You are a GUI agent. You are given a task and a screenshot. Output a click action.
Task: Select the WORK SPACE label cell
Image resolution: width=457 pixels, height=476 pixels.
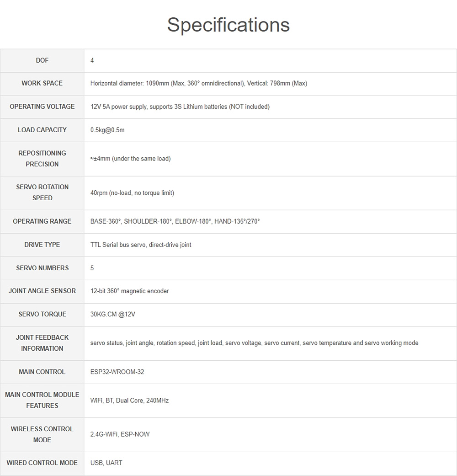pos(42,83)
